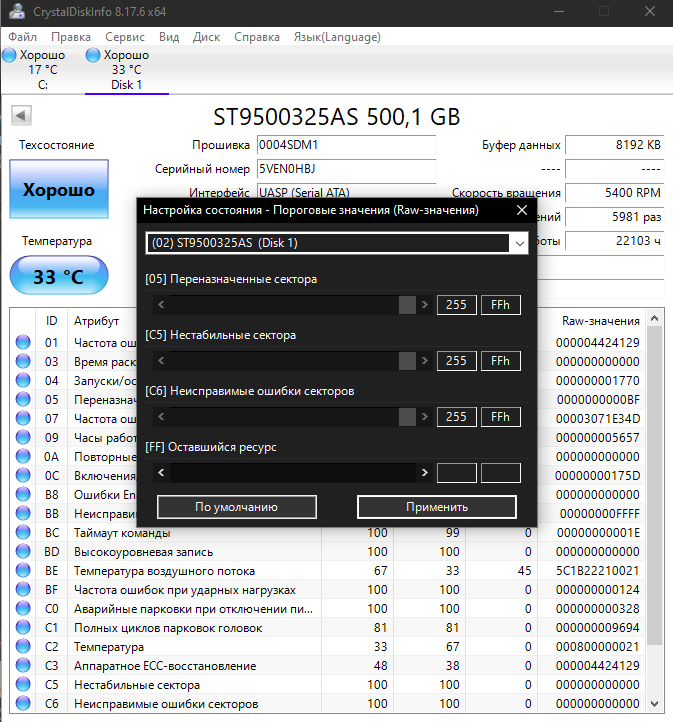Click the Применить button

[437, 507]
